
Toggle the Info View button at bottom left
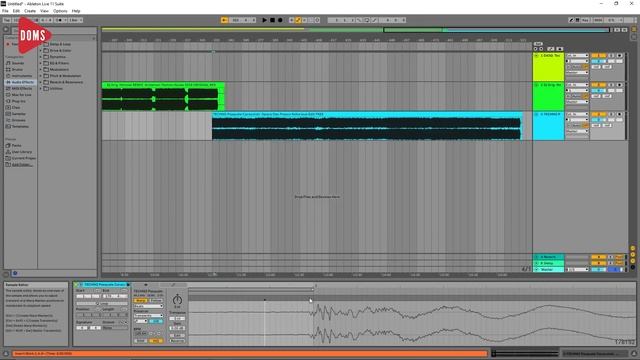click(6, 353)
